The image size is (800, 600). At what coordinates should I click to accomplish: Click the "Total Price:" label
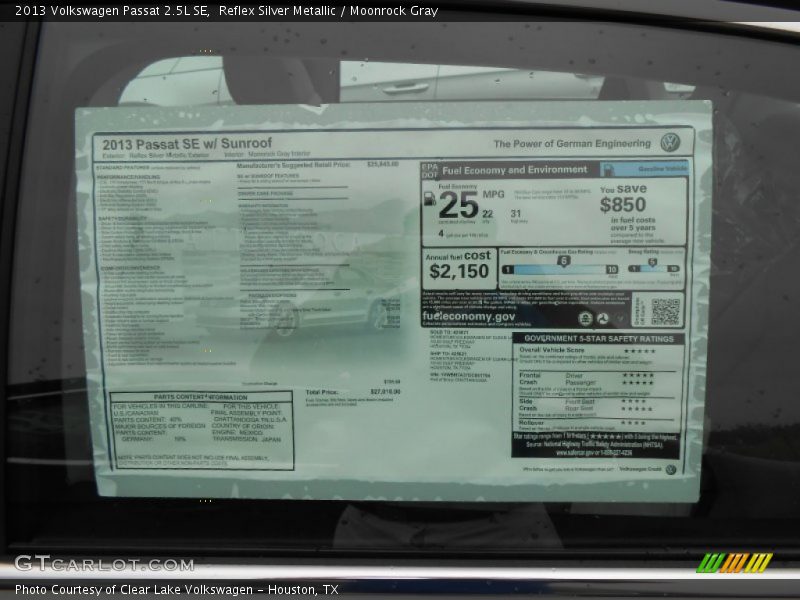click(x=321, y=392)
